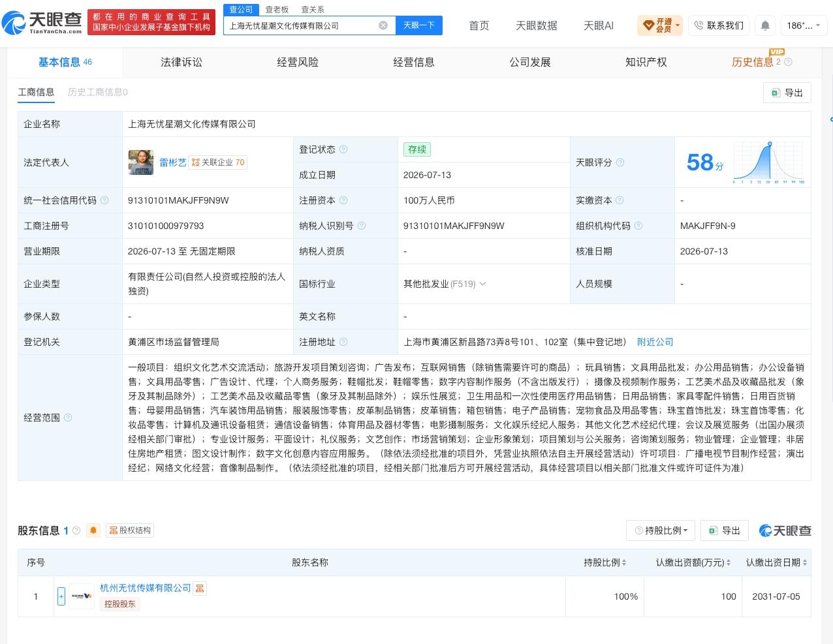Select 黄浦区市场监督管理局 registration authority
The height and width of the screenshot is (644, 833).
pos(174,342)
